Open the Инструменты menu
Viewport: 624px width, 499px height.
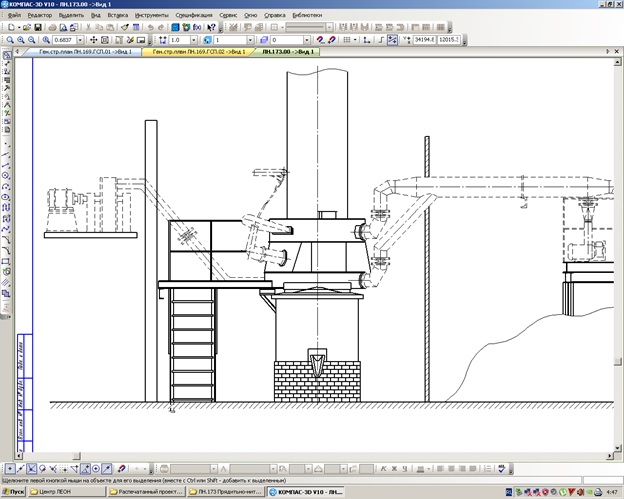click(x=152, y=15)
